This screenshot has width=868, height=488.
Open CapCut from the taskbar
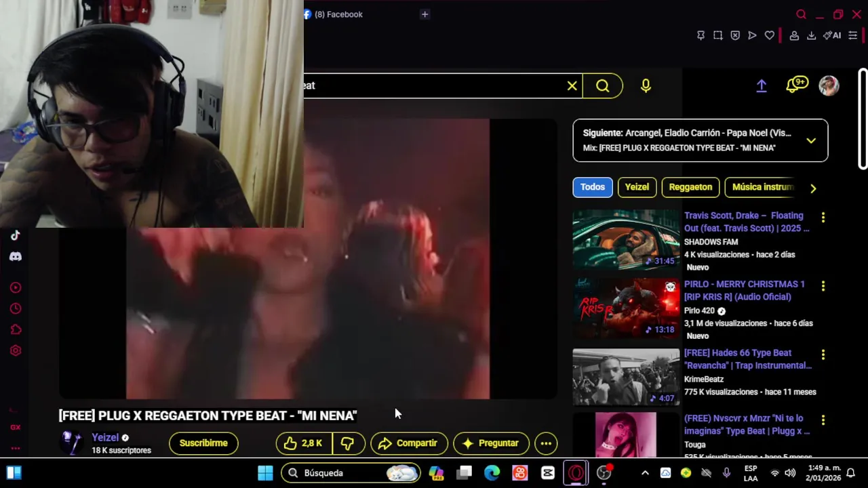click(x=548, y=473)
